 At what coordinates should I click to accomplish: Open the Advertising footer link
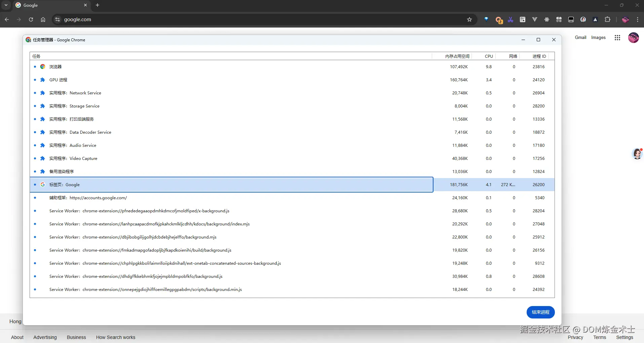(45, 337)
